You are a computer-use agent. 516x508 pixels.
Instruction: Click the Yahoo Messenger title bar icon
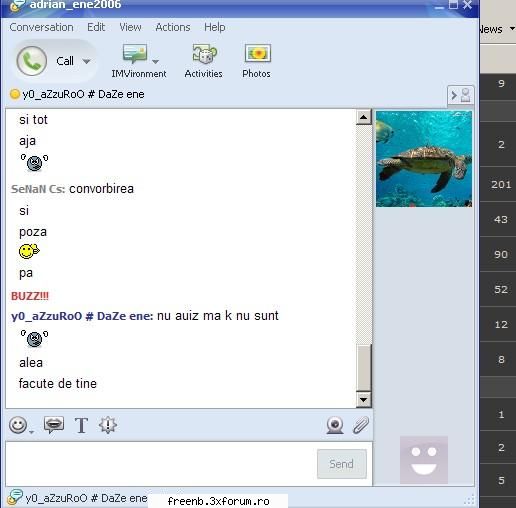17,5
